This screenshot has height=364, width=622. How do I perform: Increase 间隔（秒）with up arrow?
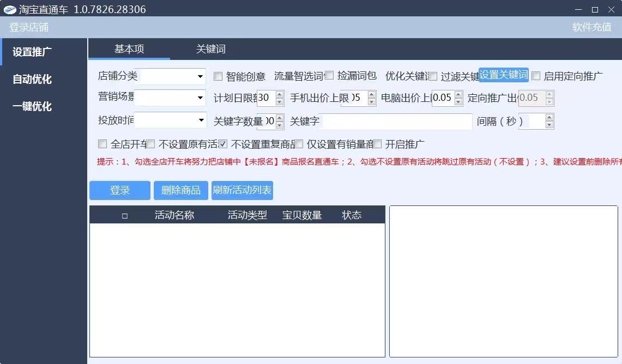[x=549, y=118]
